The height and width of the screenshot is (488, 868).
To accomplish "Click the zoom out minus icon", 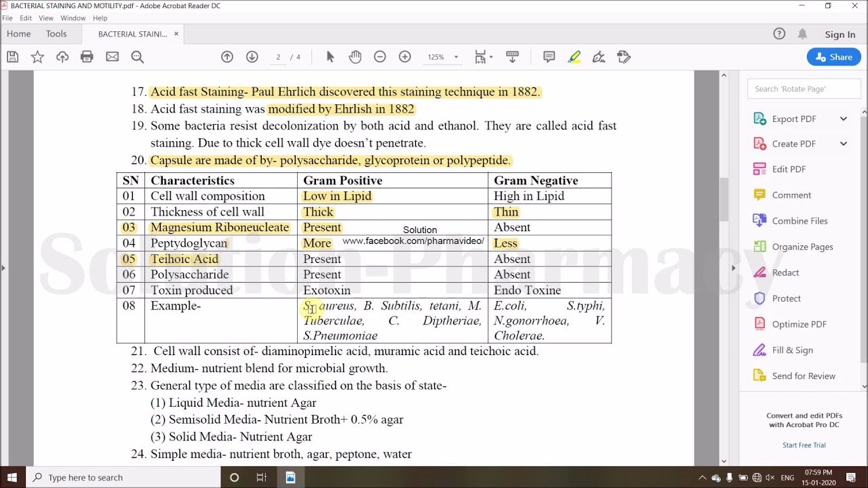I will click(380, 57).
